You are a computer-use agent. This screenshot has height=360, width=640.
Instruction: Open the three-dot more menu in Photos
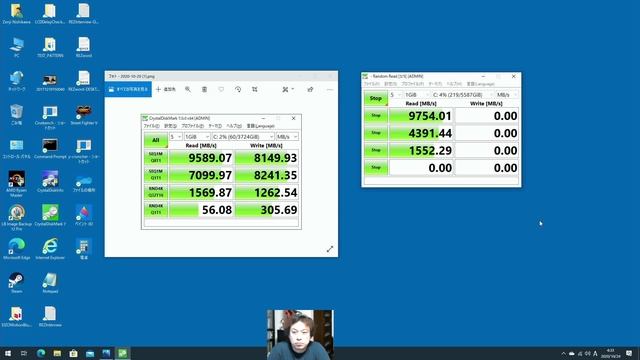(x=330, y=89)
